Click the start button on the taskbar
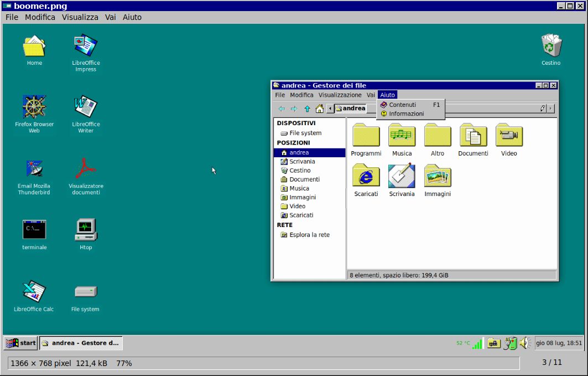The width and height of the screenshot is (588, 376). [x=20, y=343]
